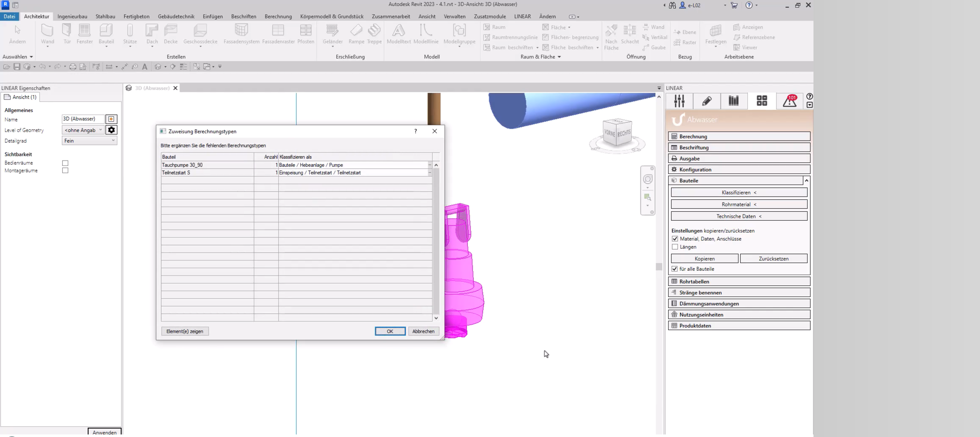Select the LINEAR sliders settings icon
980x437 pixels.
pyautogui.click(x=679, y=101)
